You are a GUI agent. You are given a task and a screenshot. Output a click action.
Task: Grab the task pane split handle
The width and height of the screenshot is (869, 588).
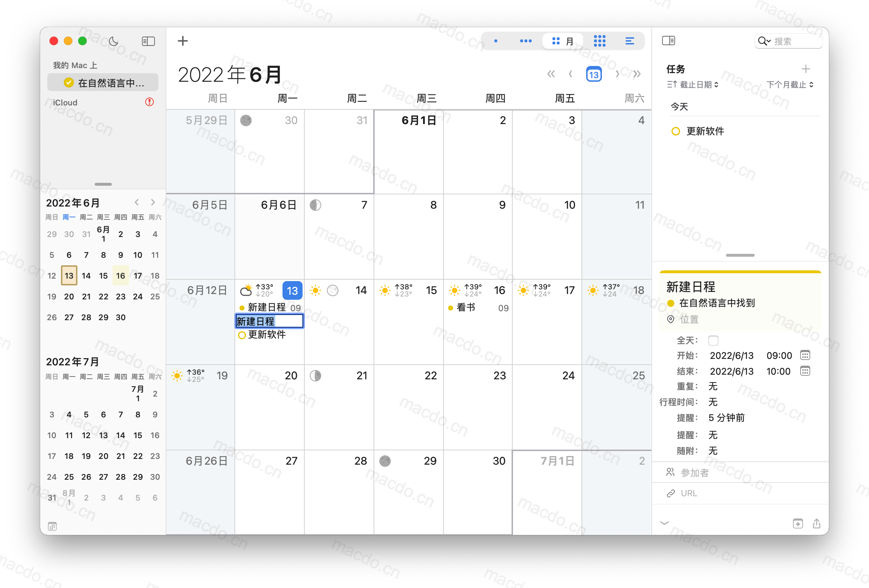coord(740,255)
